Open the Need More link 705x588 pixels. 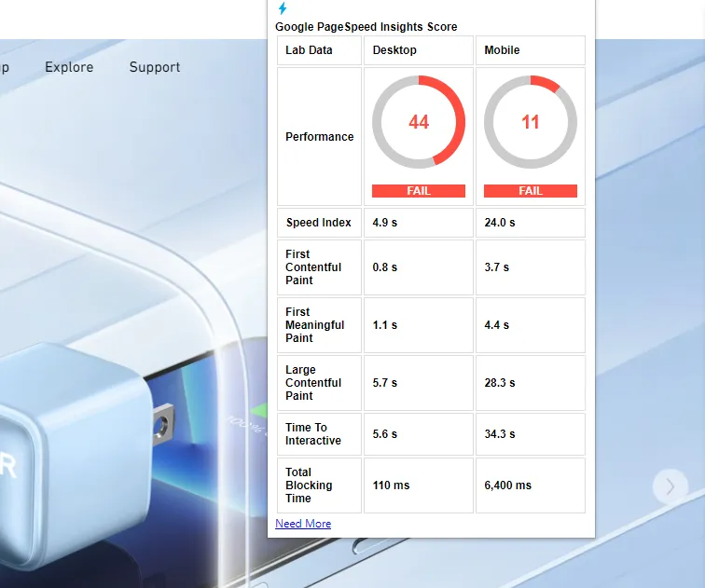(303, 524)
